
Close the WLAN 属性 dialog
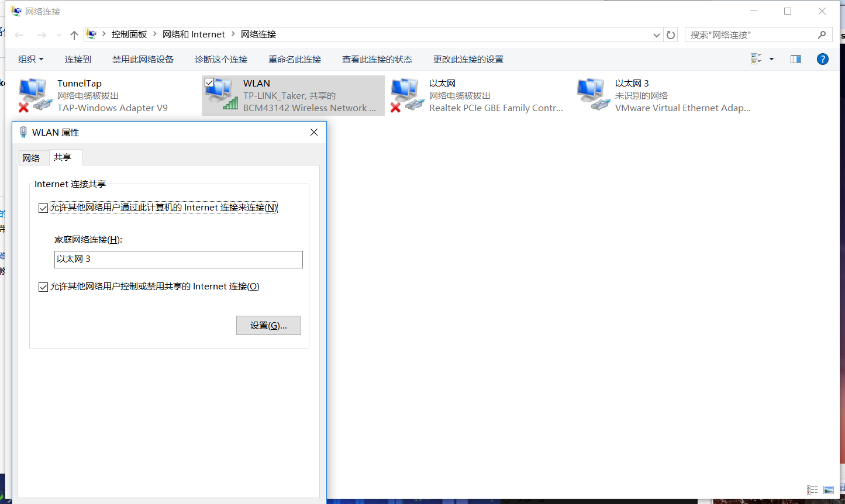click(x=314, y=132)
